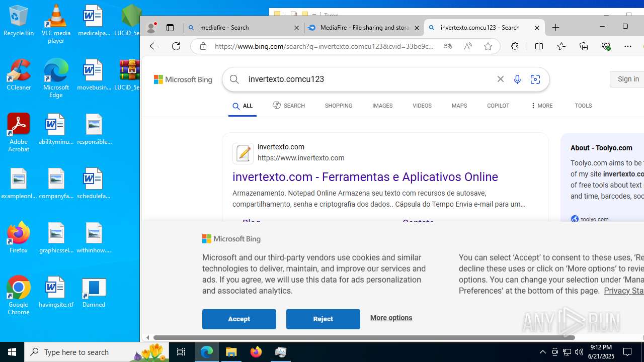Open Google Chrome desktop shortcut
The image size is (644, 362).
click(19, 296)
